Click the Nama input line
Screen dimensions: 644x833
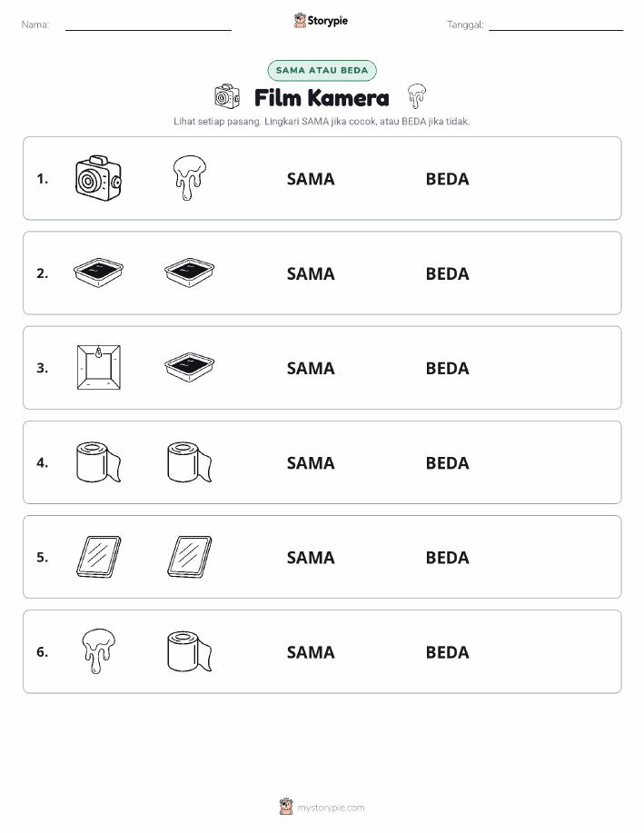(x=148, y=25)
